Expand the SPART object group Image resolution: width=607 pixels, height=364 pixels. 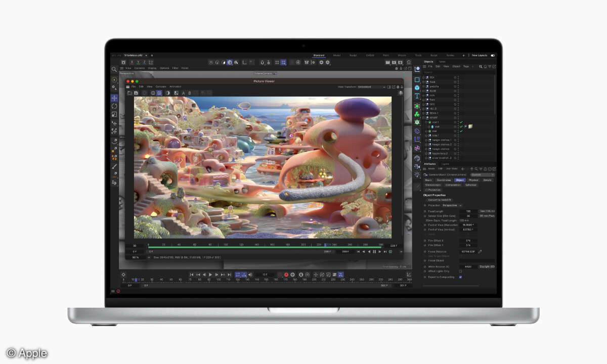pyautogui.click(x=424, y=118)
